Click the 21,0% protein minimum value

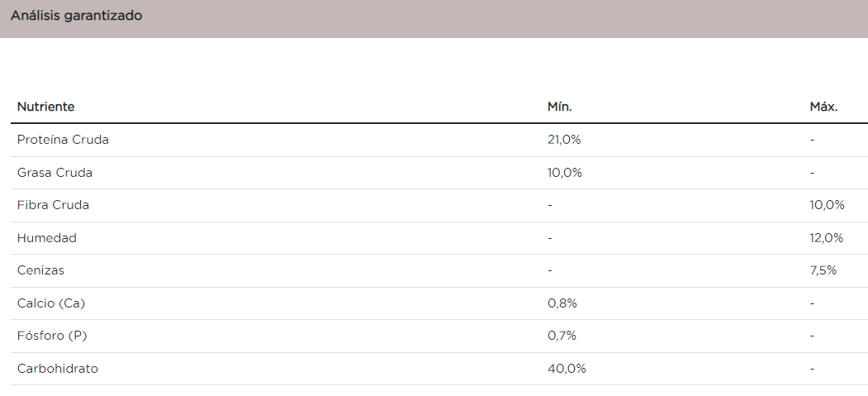pos(564,140)
